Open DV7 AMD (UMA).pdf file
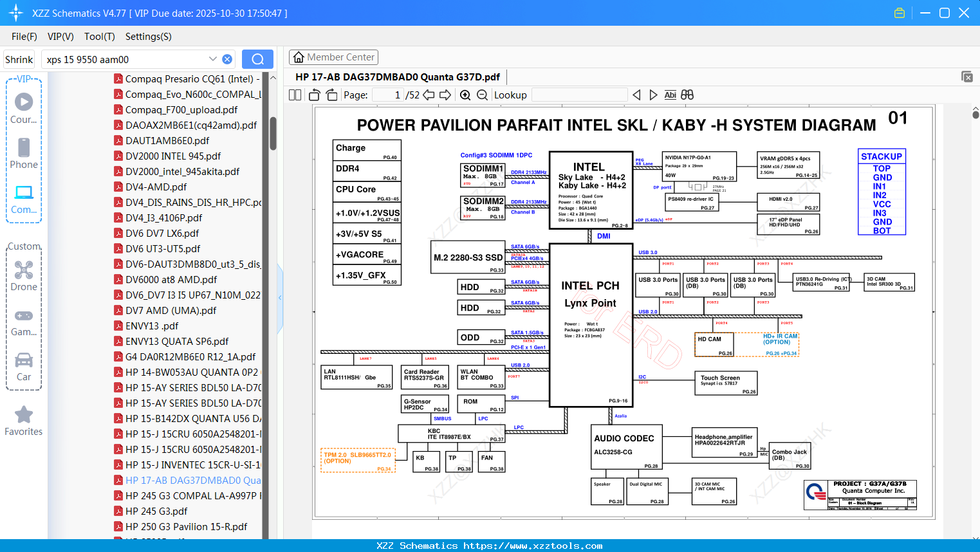The image size is (980, 552). click(165, 311)
